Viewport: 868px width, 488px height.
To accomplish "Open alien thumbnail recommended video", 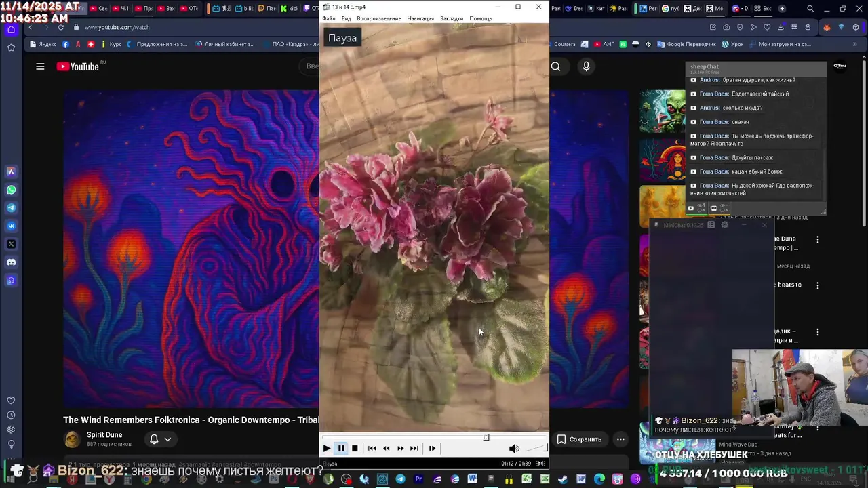I will click(x=663, y=112).
